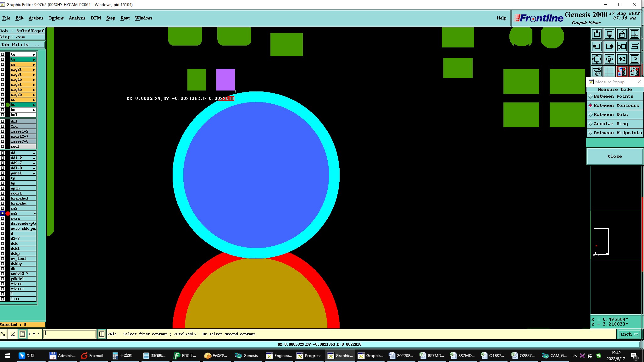Screen dimensions: 644x362
Task: Select Annular Ring measure mode
Action: coord(611,124)
